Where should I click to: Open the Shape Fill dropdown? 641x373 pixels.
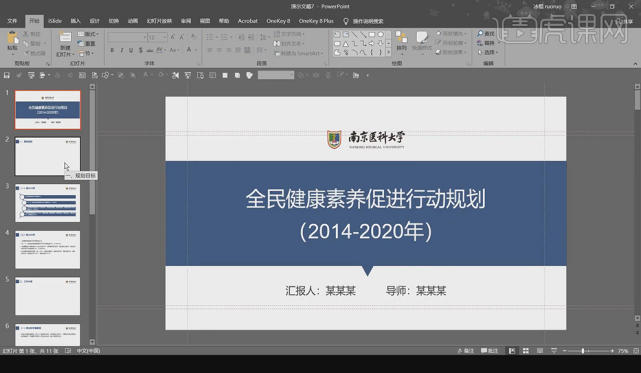pyautogui.click(x=451, y=34)
